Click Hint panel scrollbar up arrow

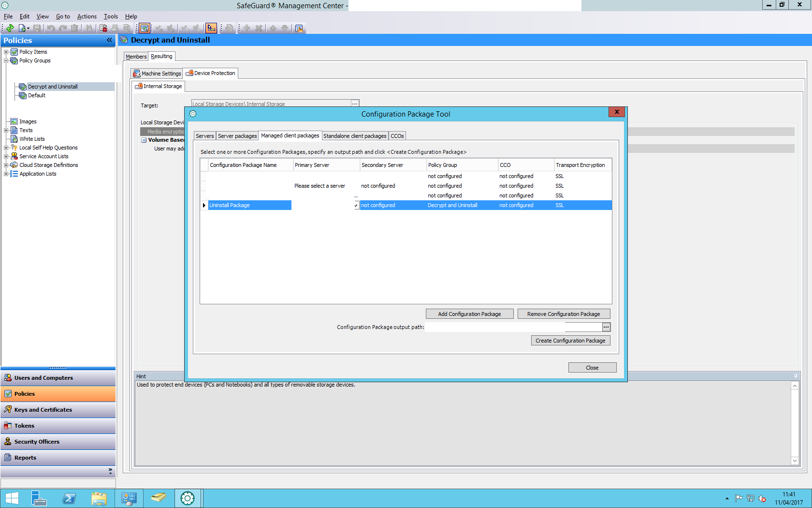click(795, 386)
